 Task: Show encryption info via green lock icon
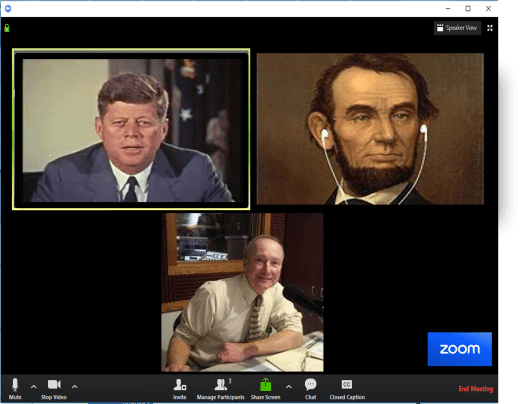[x=7, y=28]
